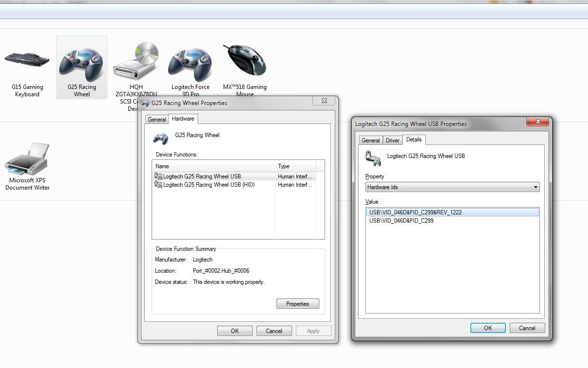This screenshot has height=368, width=588.
Task: Click the Human Interf... type in the HID row
Action: coord(295,185)
